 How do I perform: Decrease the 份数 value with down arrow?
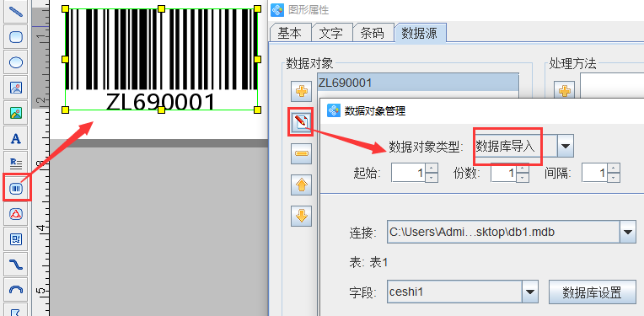(522, 178)
